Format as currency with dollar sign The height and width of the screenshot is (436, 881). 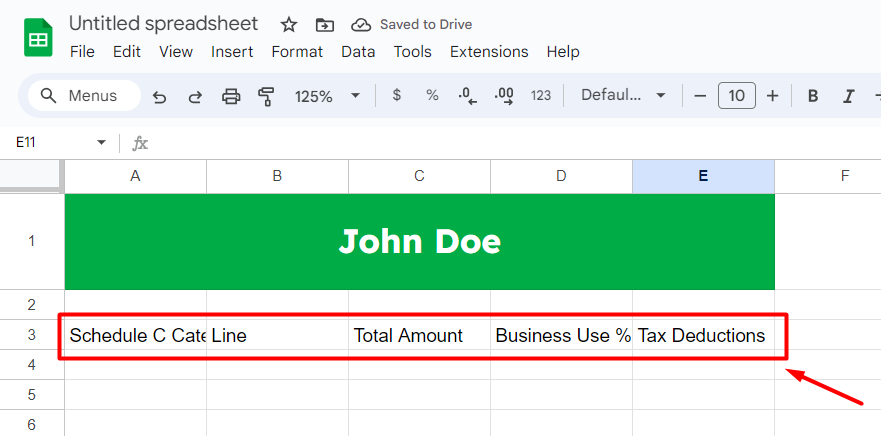click(x=397, y=96)
